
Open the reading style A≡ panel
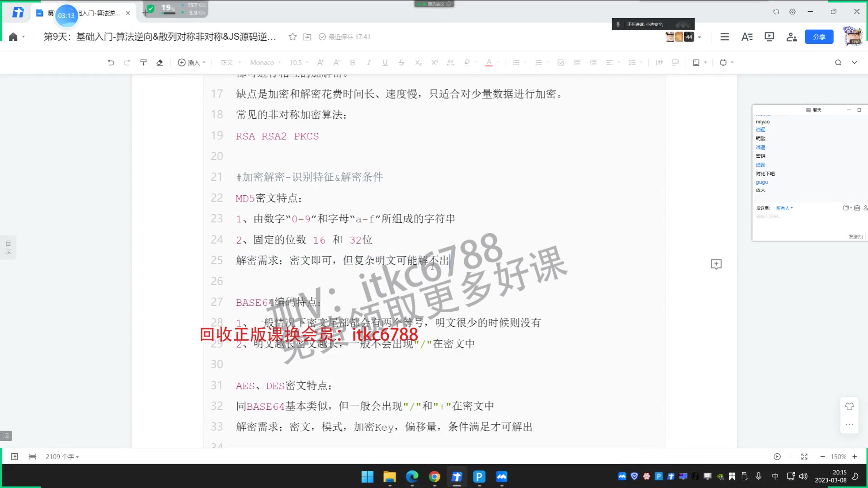(747, 37)
